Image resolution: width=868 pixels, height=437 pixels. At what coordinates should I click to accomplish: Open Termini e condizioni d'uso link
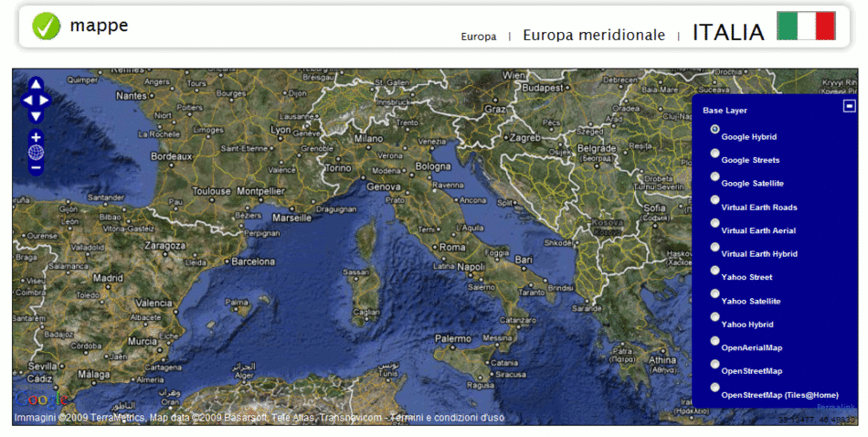pyautogui.click(x=448, y=418)
